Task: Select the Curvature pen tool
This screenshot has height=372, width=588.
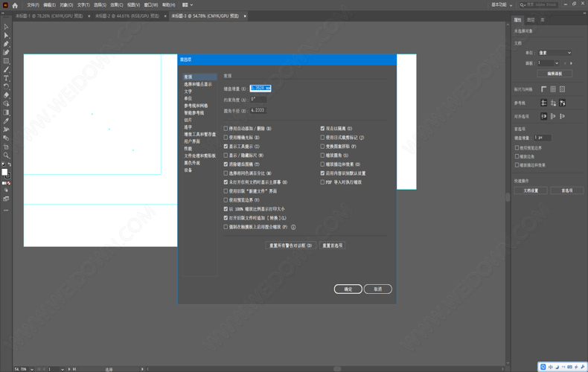Action: tap(6, 53)
